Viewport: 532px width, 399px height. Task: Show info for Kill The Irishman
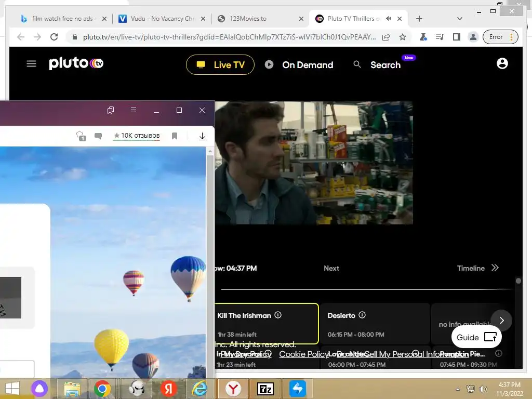coord(278,315)
